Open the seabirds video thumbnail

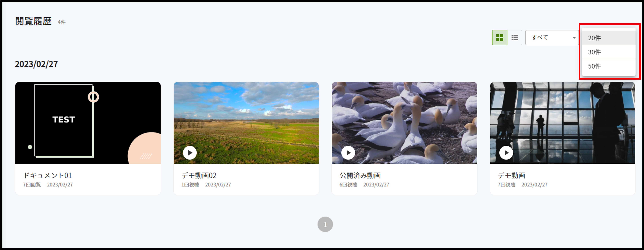[404, 123]
